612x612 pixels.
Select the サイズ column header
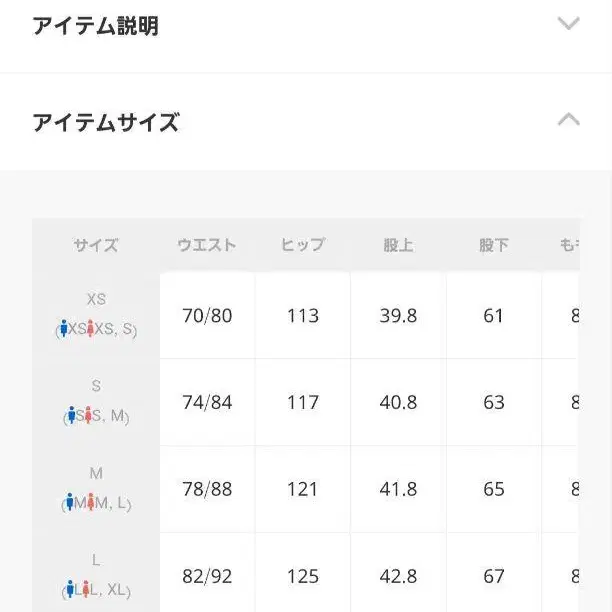point(96,245)
